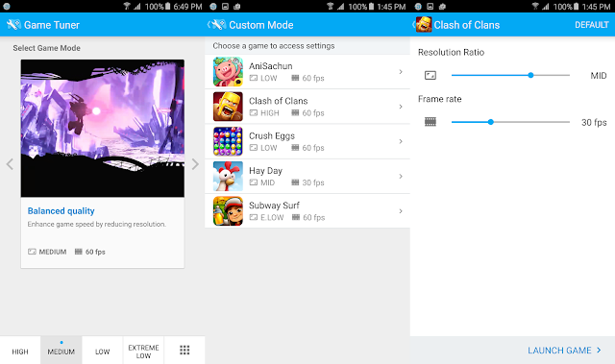The height and width of the screenshot is (364, 615).
Task: Click the resolution icon beside MEDIUM
Action: pos(32,252)
